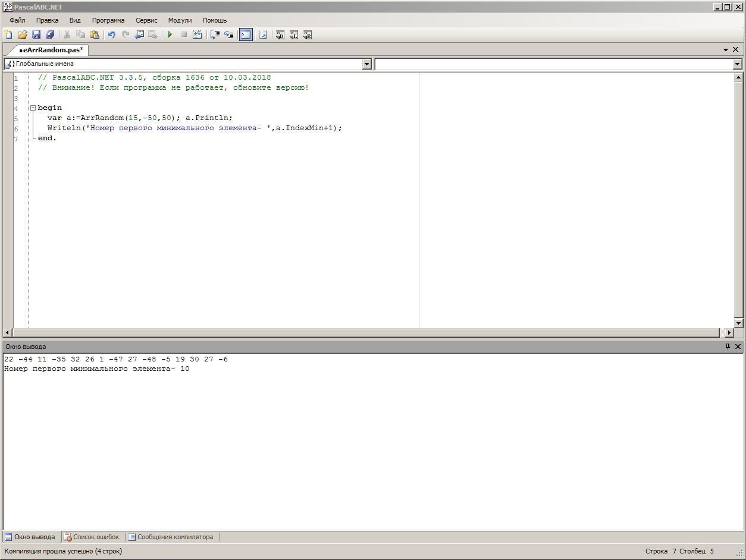Open the Глобальные имена dropdown
Viewport: 746px width, 560px height.
pyautogui.click(x=366, y=64)
